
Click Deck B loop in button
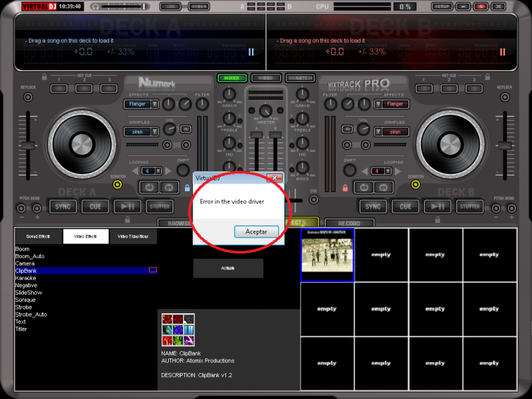364,188
